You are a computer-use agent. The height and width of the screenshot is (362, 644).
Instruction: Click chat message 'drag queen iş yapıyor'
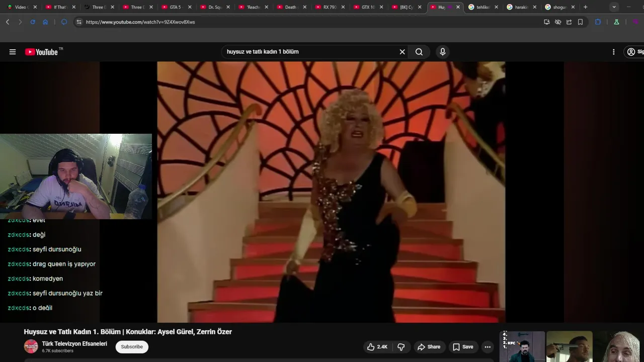coord(64,264)
